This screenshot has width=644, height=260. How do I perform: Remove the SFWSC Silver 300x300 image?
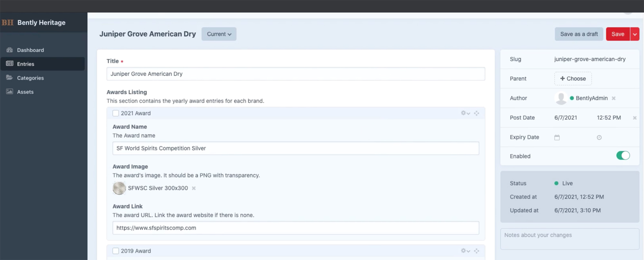[194, 188]
